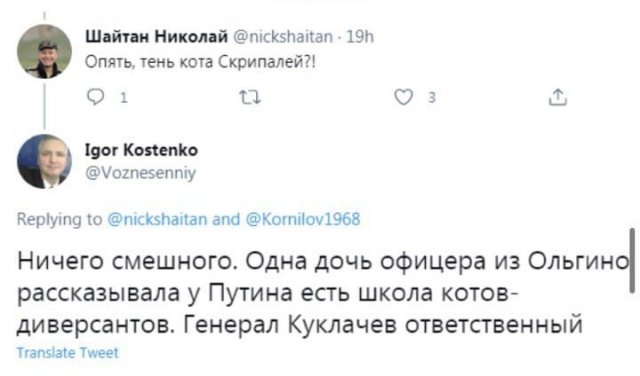640x376 pixels.
Task: Select the tweet text about Скрипалей cat
Action: tap(200, 62)
